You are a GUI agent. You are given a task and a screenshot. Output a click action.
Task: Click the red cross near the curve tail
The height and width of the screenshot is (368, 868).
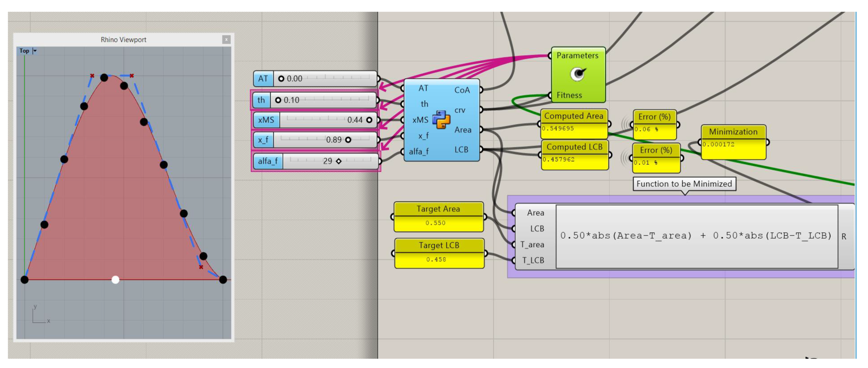[201, 267]
